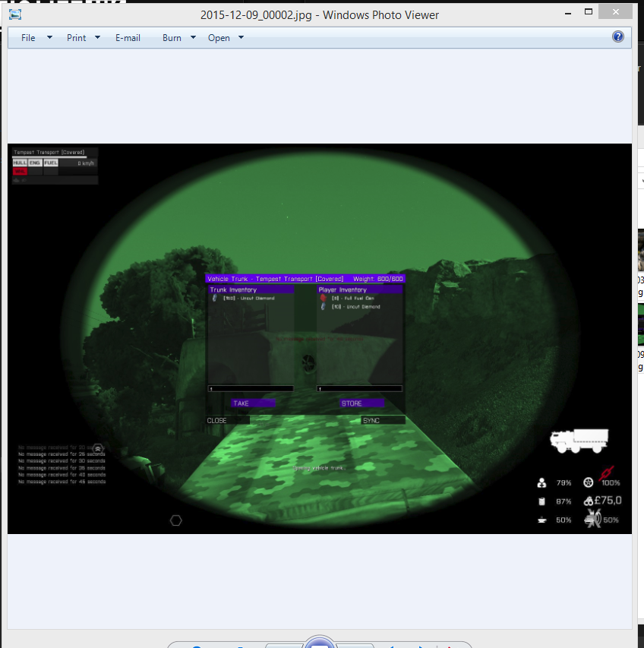The width and height of the screenshot is (644, 648).
Task: Click the TAKE button in vehicle trunk dialog
Action: (x=253, y=403)
